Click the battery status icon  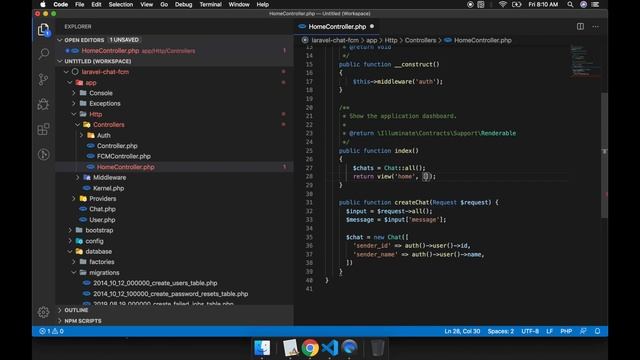coord(516,4)
